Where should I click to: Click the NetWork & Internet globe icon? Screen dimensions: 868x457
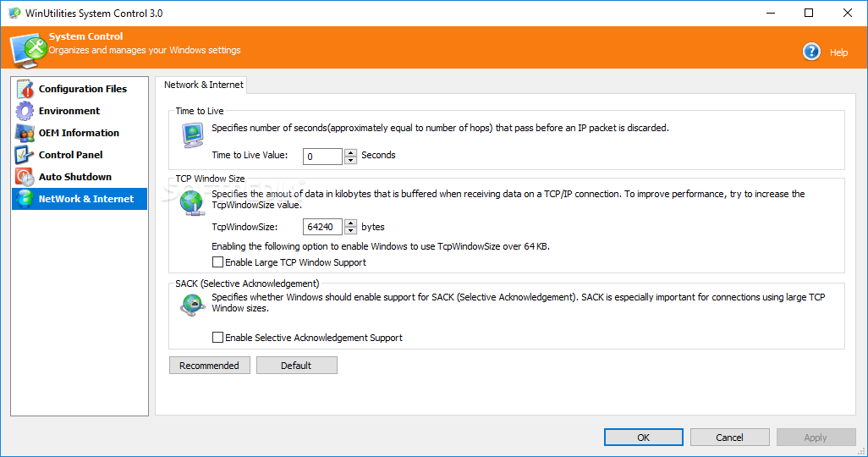[x=25, y=199]
